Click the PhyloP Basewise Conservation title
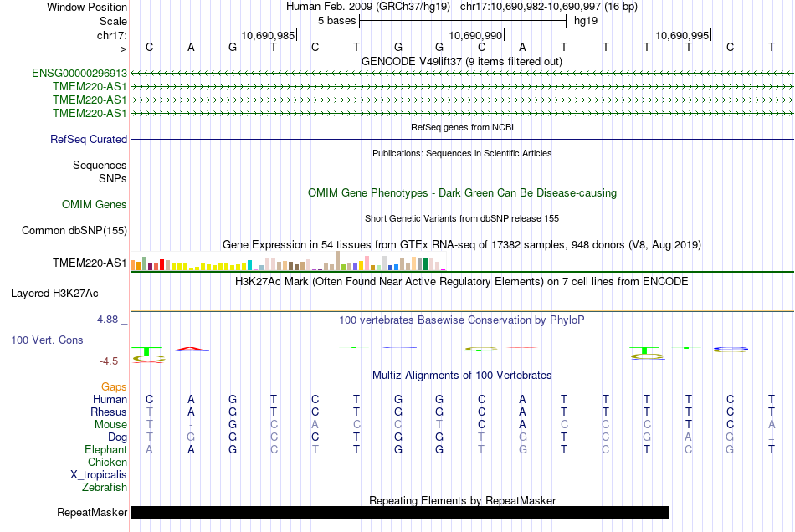The height and width of the screenshot is (532, 795). (461, 320)
